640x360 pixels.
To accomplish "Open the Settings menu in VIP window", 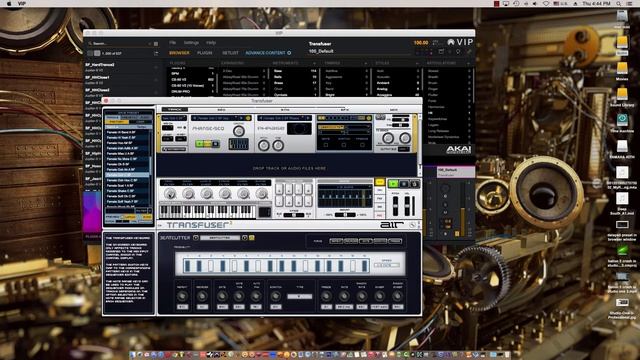I will tap(191, 42).
